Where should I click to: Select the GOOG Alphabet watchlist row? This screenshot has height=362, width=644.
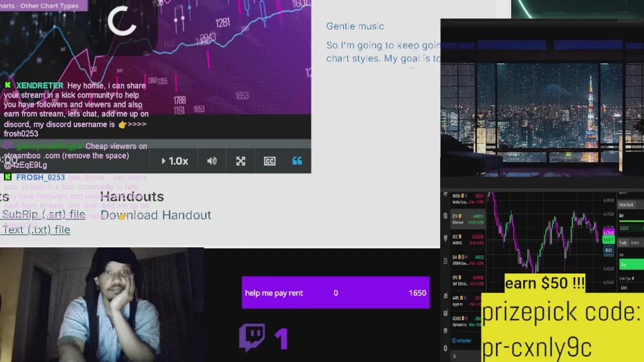coord(466,322)
